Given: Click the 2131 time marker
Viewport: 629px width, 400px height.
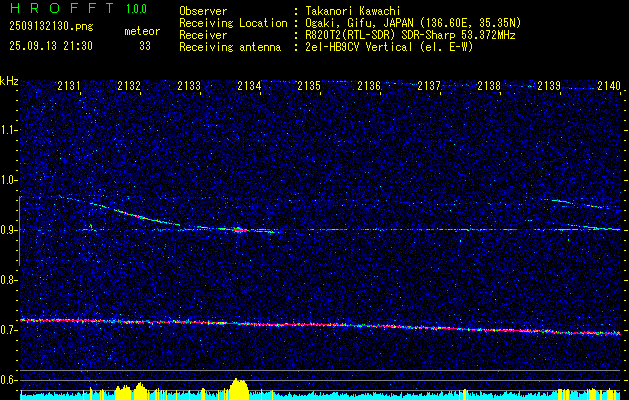Looking at the screenshot, I should 69,85.
